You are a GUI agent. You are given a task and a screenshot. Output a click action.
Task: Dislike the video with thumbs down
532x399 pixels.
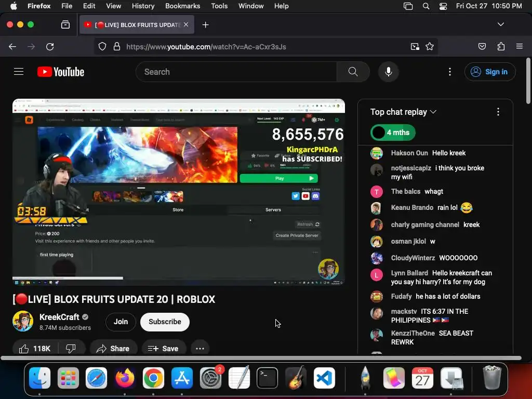point(71,349)
